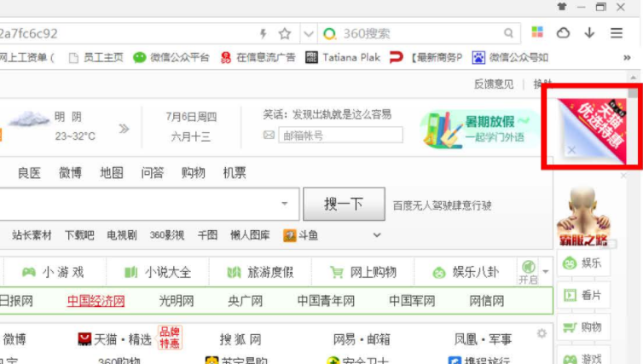Open the 斗鱼 quick link
Screen dimensions: 643x364
(x=300, y=235)
